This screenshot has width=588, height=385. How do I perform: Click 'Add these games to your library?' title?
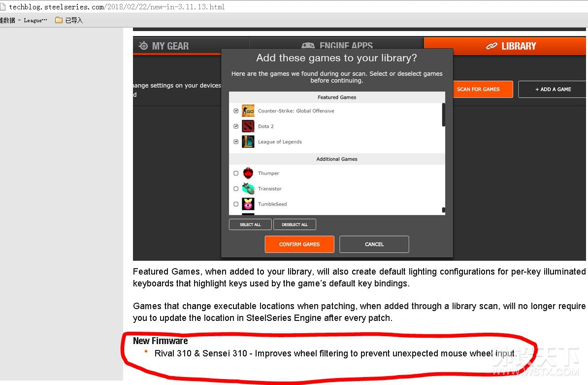coord(337,58)
